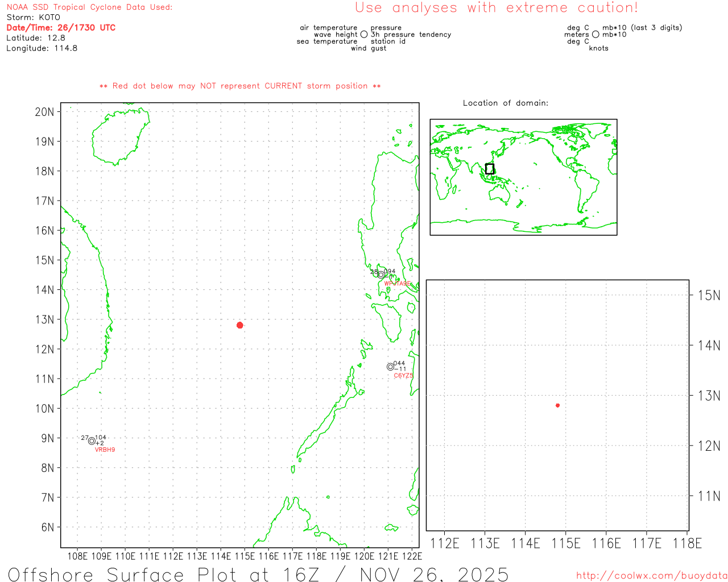
Task: Click the red Date/Time 26/1730 UTC text
Action: [61, 27]
